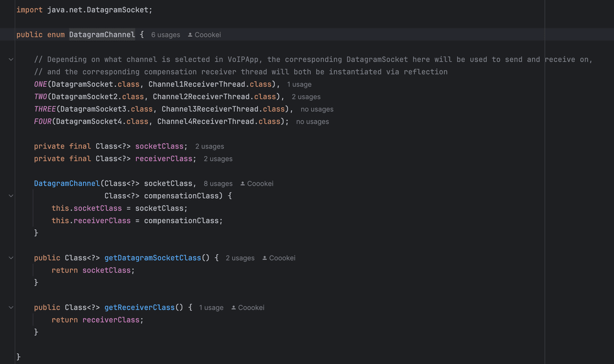Open the 6 usages hint for DatagramChannel

165,35
